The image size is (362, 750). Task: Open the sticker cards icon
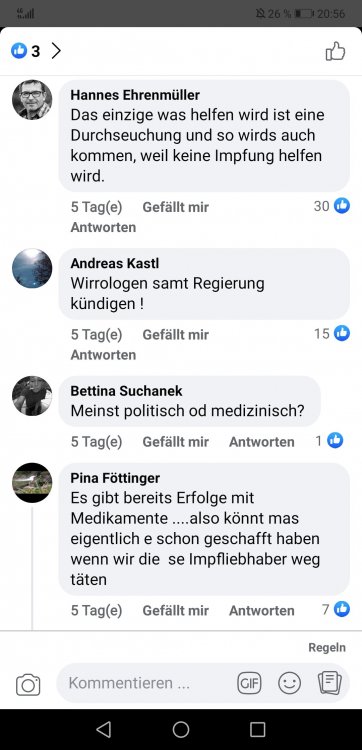coord(329,683)
